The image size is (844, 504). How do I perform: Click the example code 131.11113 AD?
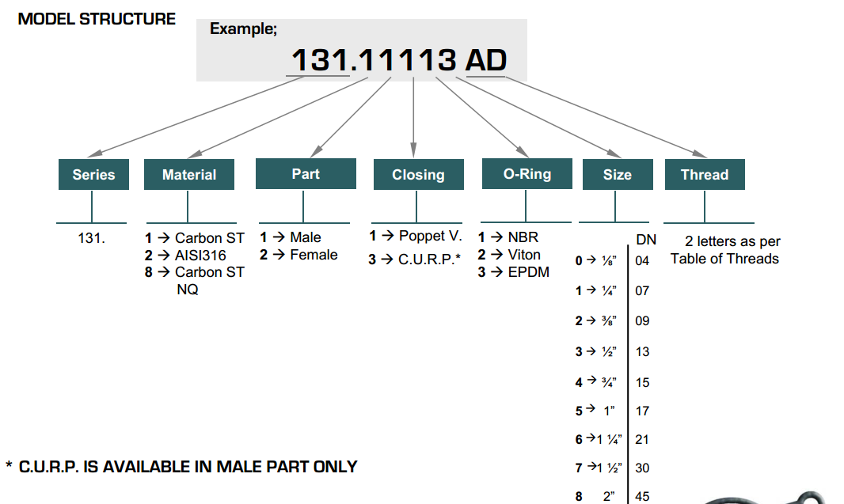(x=399, y=60)
